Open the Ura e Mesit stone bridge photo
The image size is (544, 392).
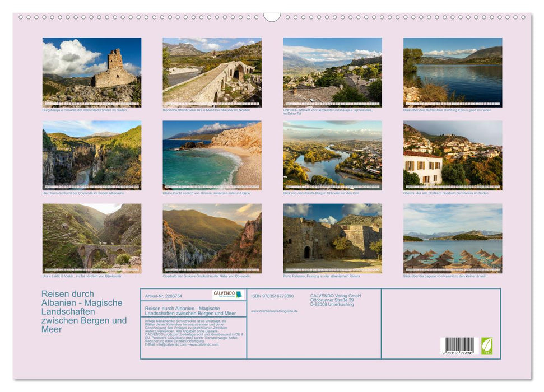(212, 72)
